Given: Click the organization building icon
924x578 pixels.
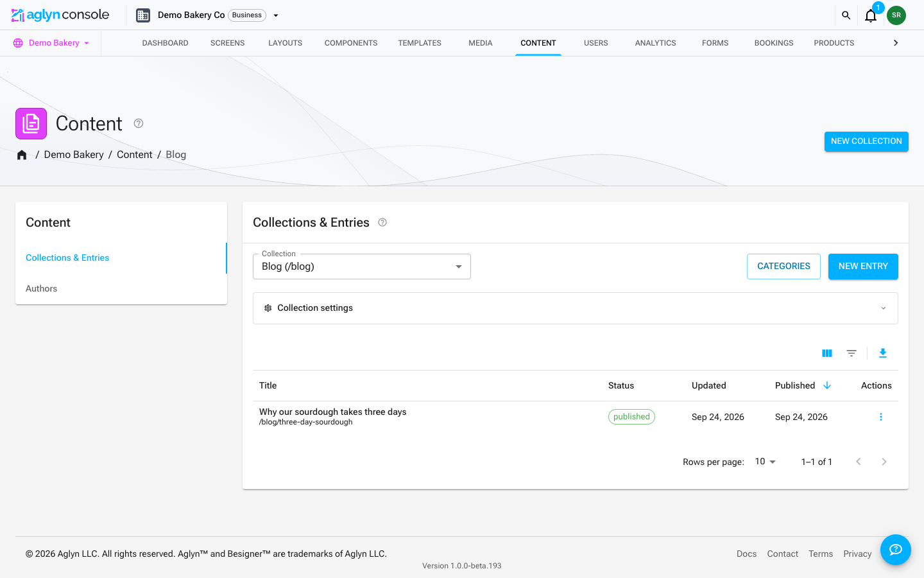Looking at the screenshot, I should [x=143, y=15].
